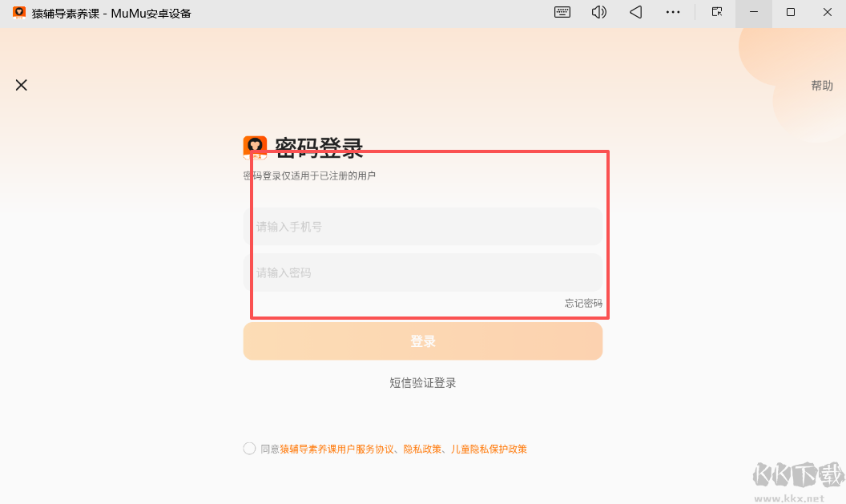Click the back triangle icon in title bar
The height and width of the screenshot is (504, 846).
coord(636,12)
